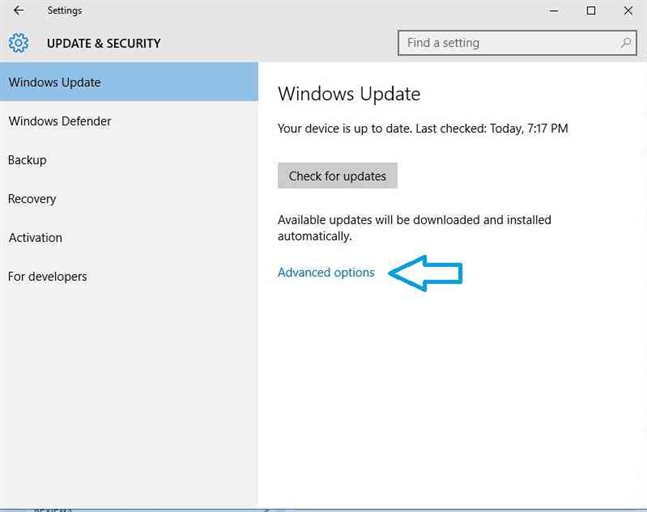Select For developers in sidebar
The image size is (647, 512).
(129, 276)
